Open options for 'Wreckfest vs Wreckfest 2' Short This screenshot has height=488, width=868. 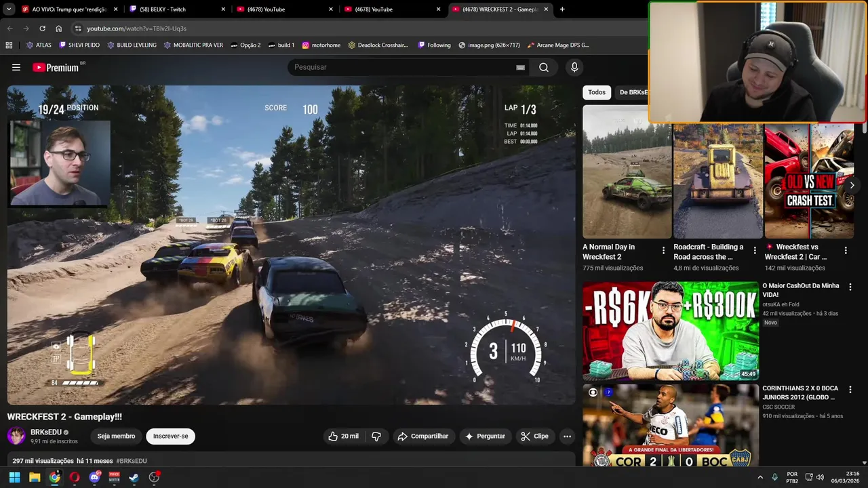(x=846, y=251)
